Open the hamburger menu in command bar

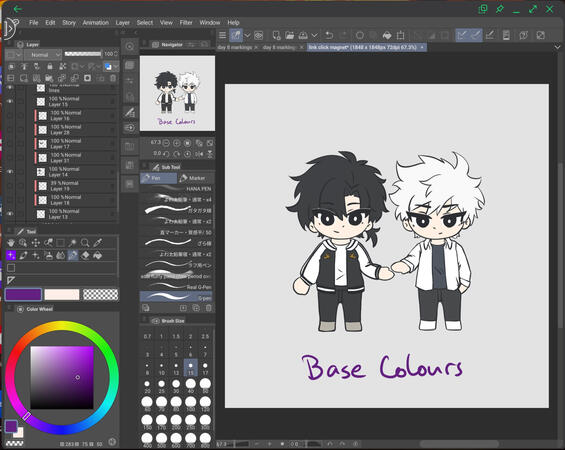pos(222,35)
